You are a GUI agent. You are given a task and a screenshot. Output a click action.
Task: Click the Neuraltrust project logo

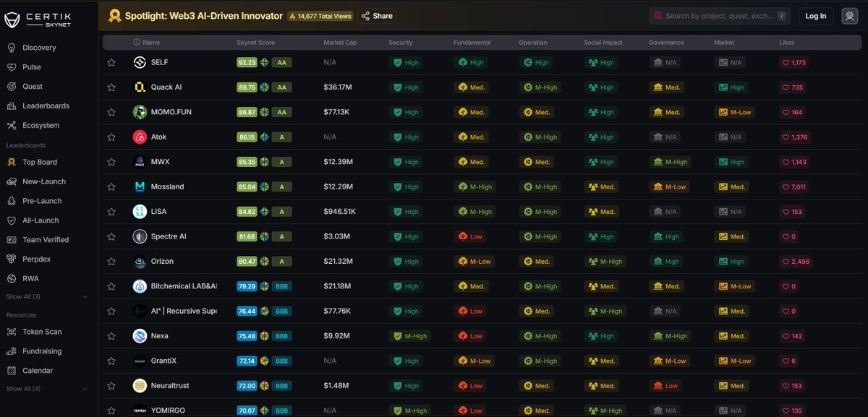(140, 386)
